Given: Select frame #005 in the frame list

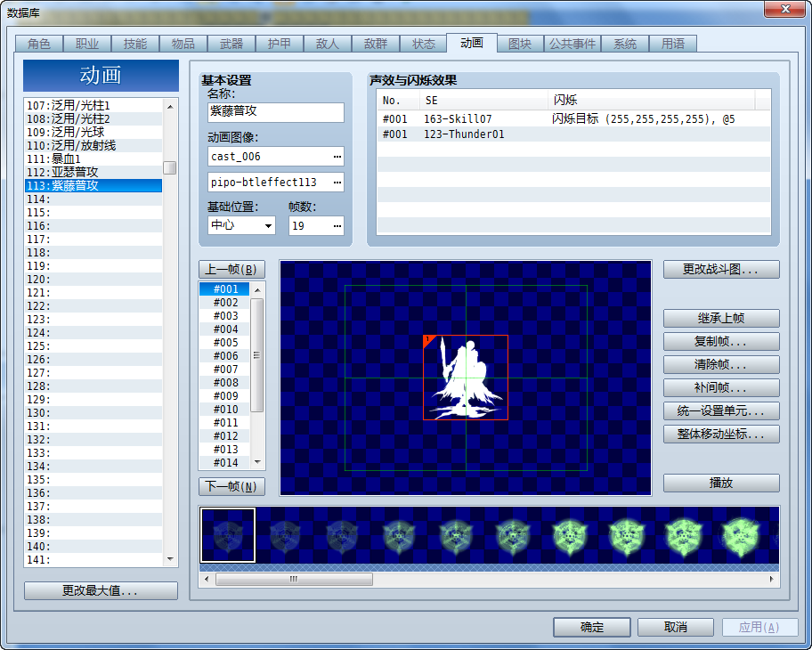Looking at the screenshot, I should pos(224,342).
